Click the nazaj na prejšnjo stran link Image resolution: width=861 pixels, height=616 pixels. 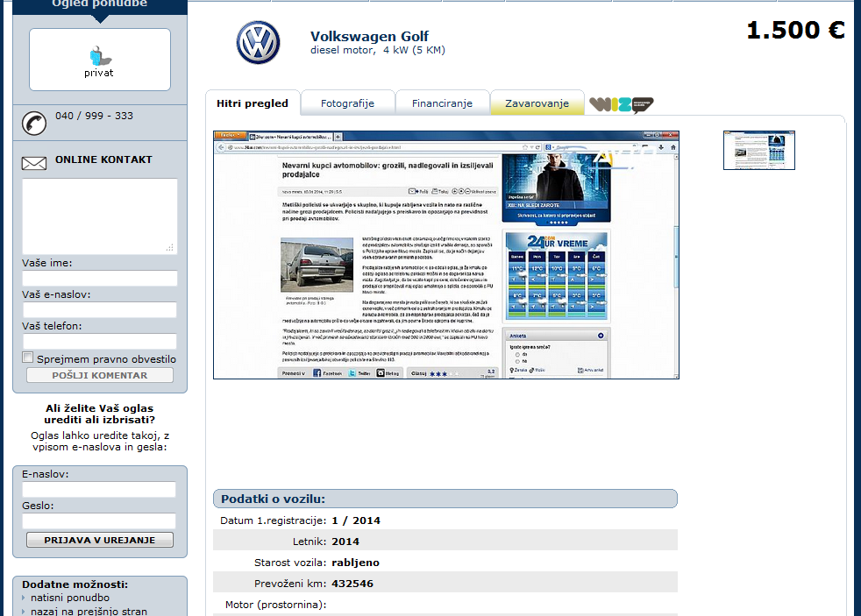point(89,611)
